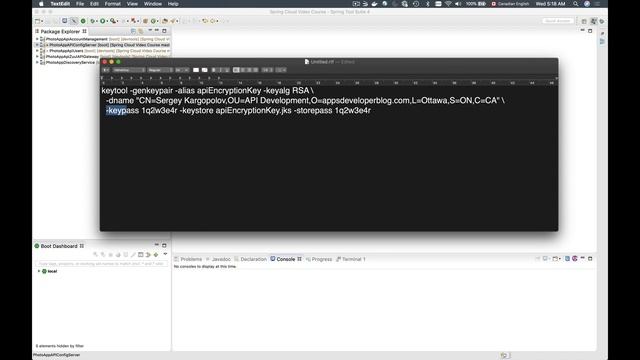Click the green Run button in the Eclipse toolbar
The width and height of the screenshot is (640, 360).
point(102,21)
